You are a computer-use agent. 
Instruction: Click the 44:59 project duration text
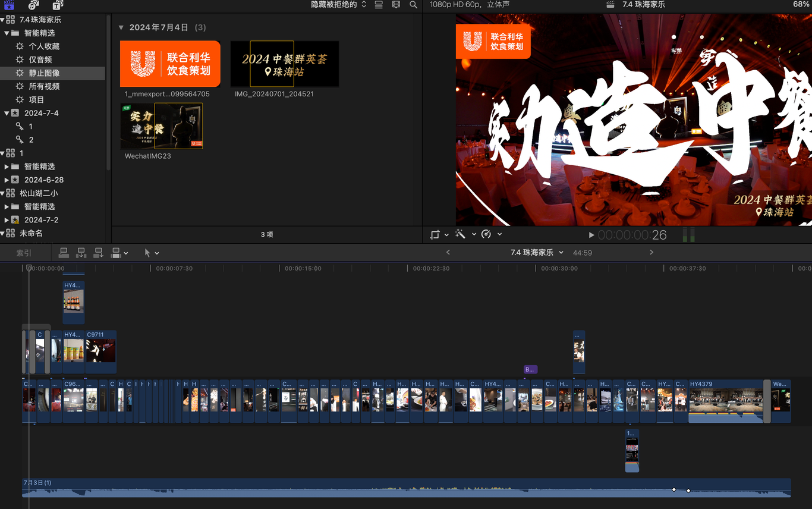point(583,253)
